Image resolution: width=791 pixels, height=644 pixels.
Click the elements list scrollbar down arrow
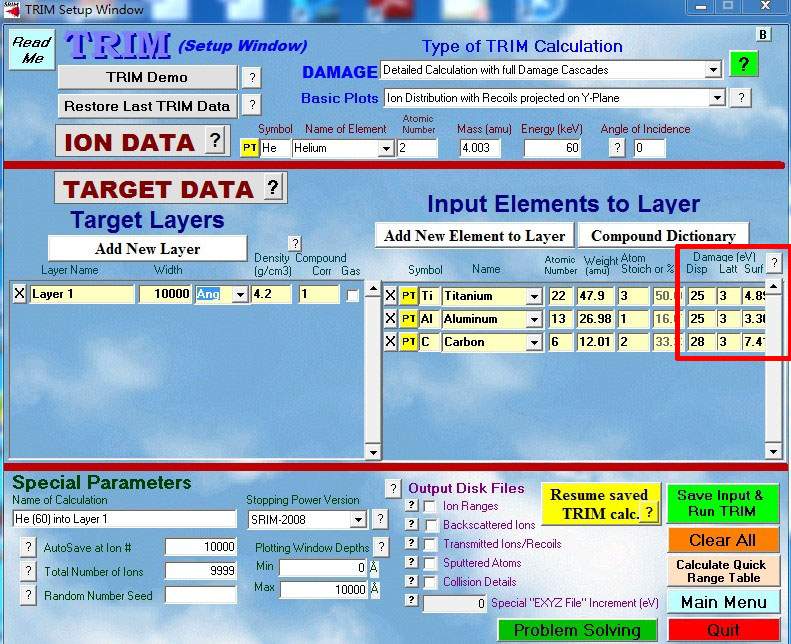[x=773, y=451]
